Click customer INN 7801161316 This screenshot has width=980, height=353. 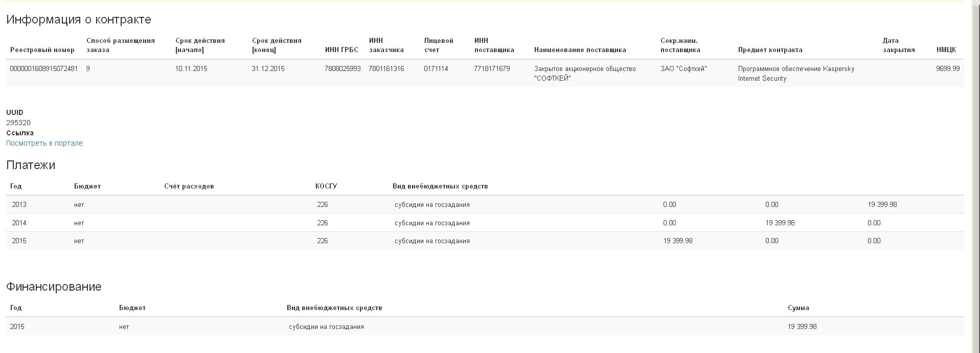[386, 68]
